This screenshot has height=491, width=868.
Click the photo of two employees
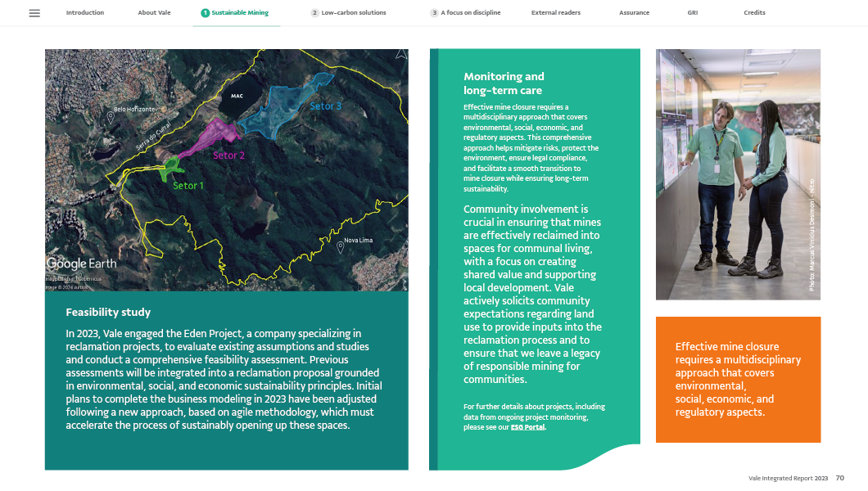point(737,173)
